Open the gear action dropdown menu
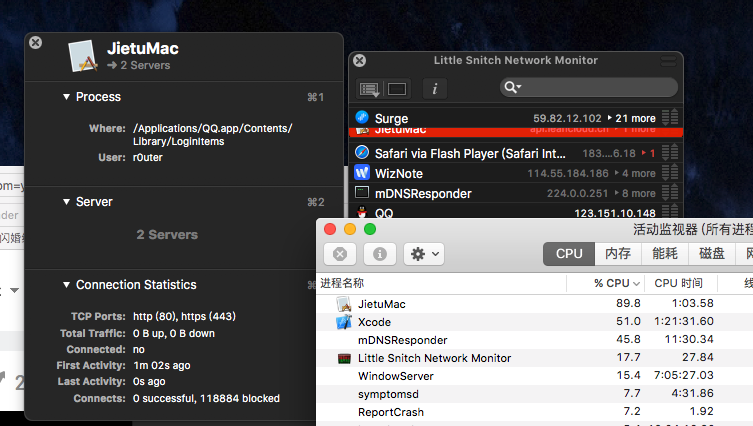 [x=423, y=253]
